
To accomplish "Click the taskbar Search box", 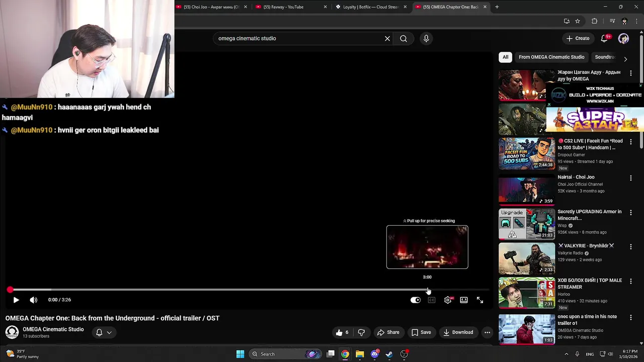I will [x=284, y=354].
